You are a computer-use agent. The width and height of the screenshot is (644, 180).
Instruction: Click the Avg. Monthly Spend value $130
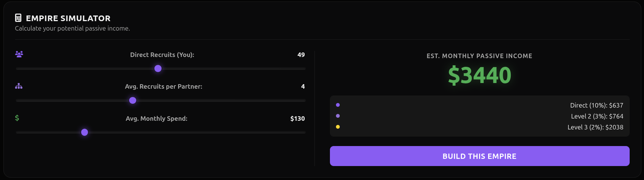coord(297,118)
